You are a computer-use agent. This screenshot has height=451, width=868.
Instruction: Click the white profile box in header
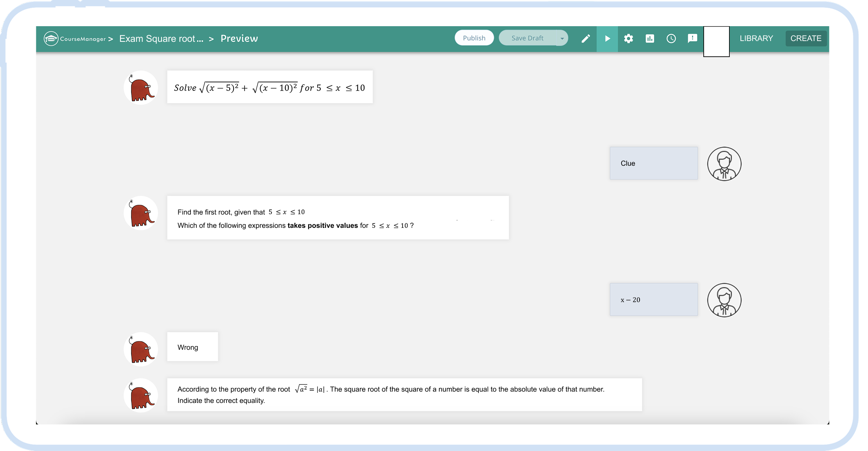pos(716,41)
